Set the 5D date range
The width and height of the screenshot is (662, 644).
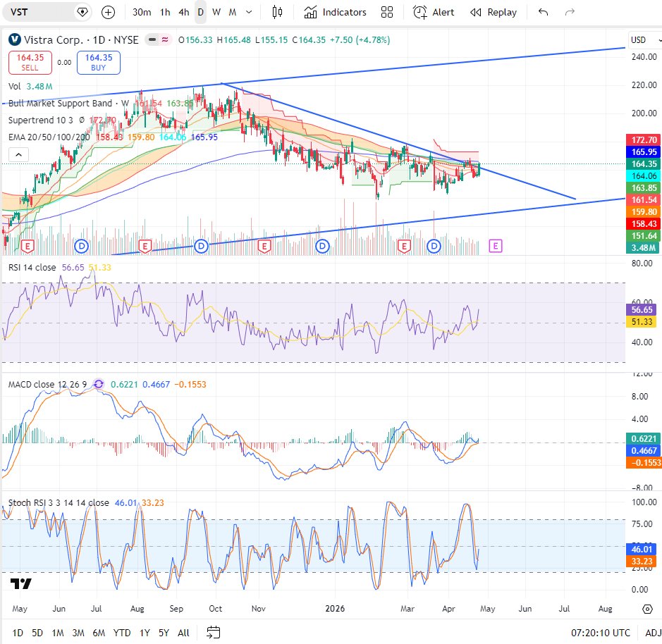tap(37, 633)
